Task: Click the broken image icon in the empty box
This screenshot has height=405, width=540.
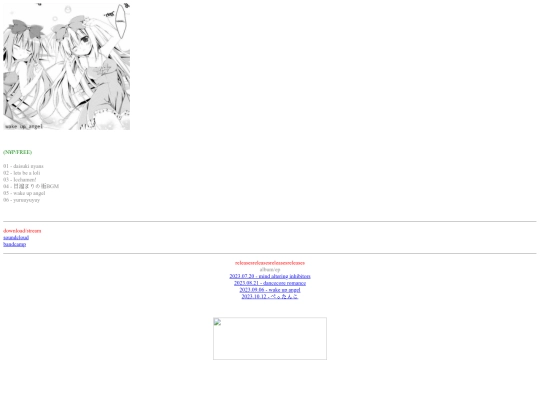Action: tap(217, 322)
